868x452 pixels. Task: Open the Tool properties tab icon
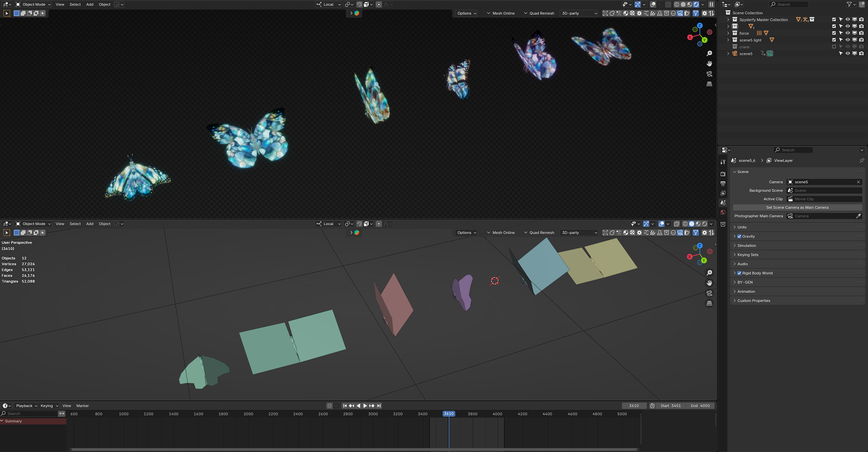(723, 162)
